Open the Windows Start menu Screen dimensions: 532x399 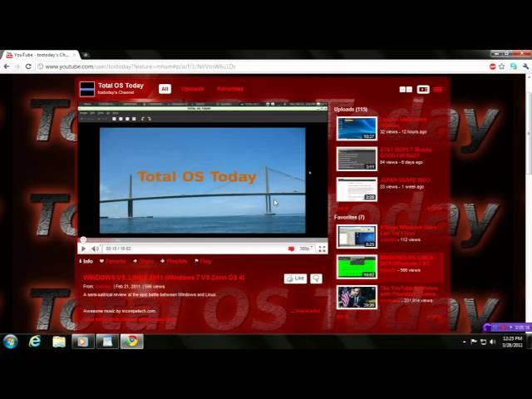[x=11, y=342]
